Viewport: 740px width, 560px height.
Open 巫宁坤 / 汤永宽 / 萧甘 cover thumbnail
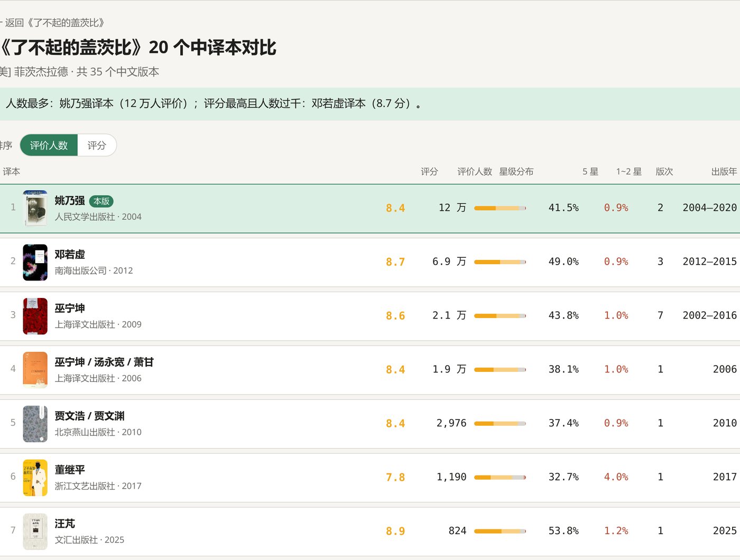[35, 370]
